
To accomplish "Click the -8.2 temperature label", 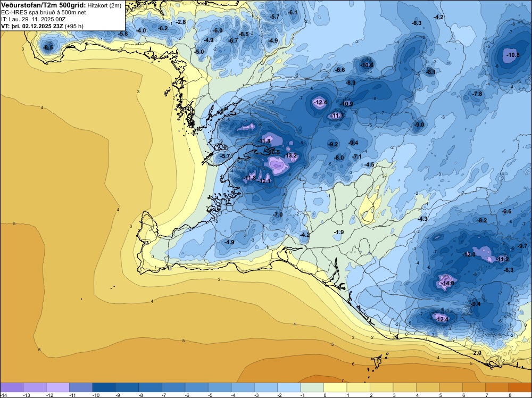I will 482,220.
